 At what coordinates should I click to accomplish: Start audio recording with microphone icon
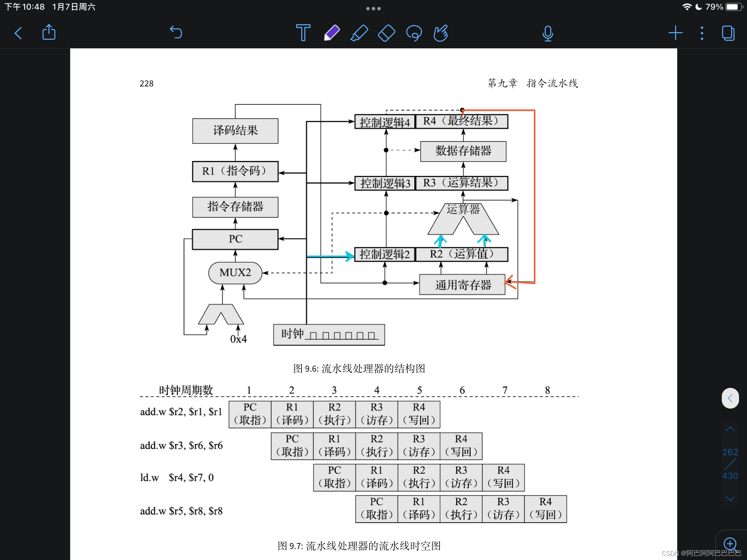point(548,33)
